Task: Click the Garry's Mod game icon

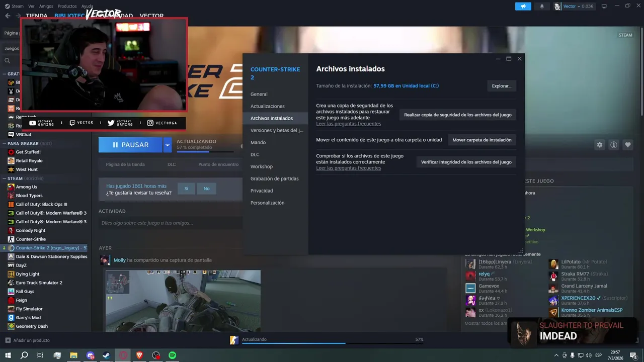Action: [x=11, y=317]
